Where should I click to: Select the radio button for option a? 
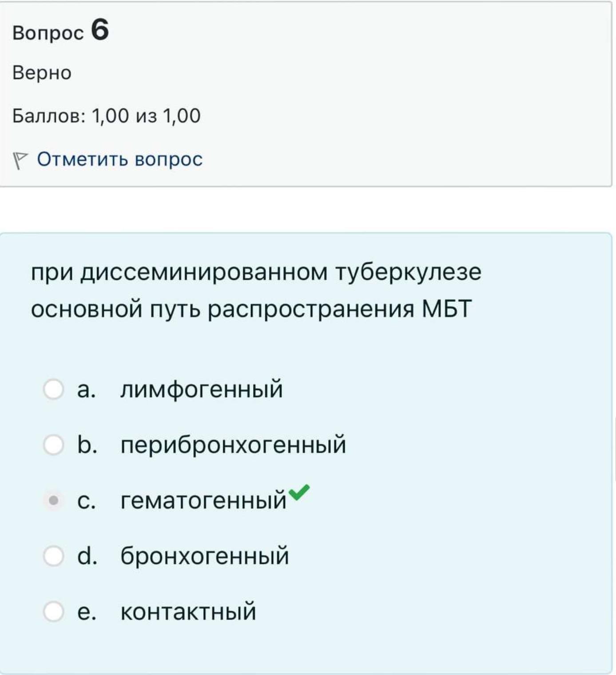tap(53, 389)
